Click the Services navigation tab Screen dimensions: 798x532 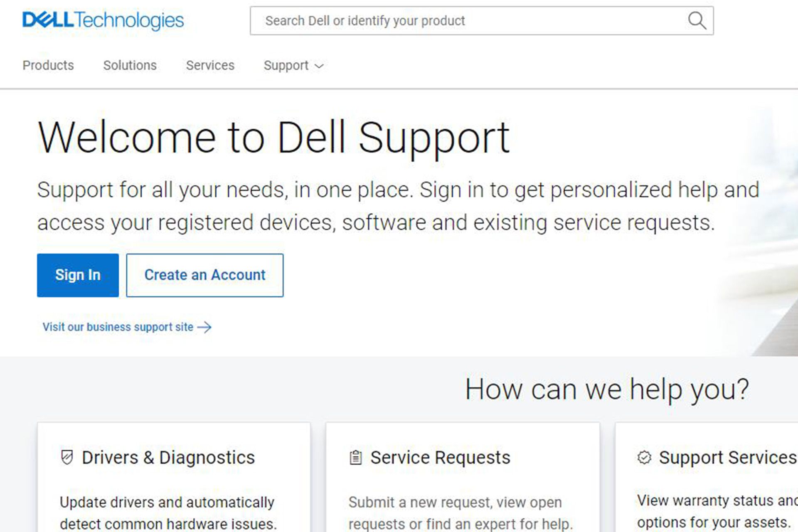[210, 65]
